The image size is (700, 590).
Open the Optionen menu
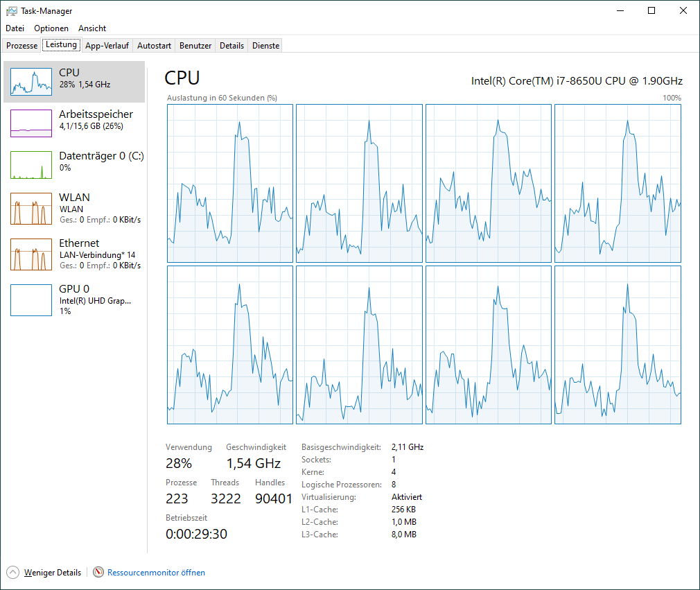point(51,28)
